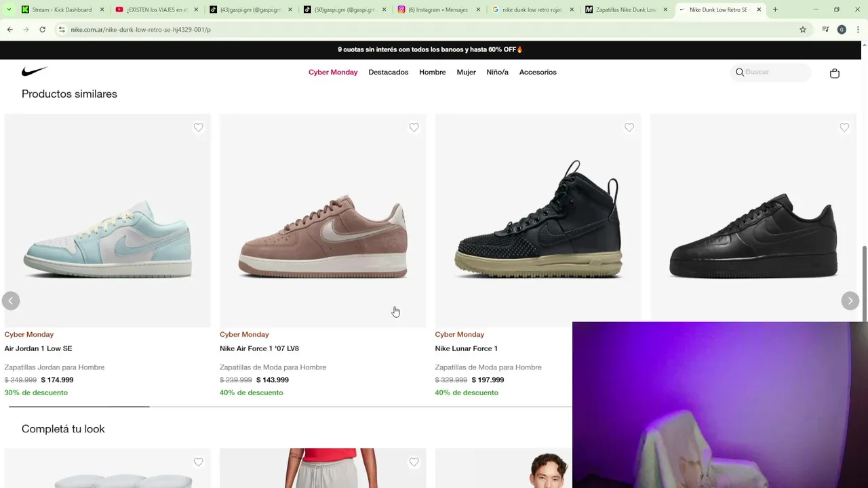Click the page vertical scrollbar thumb
The height and width of the screenshot is (488, 868).
865,283
